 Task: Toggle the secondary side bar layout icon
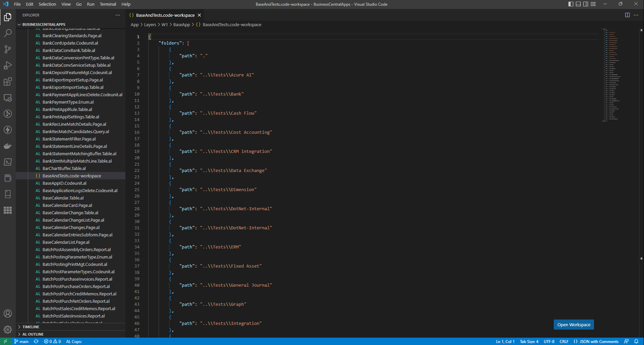pyautogui.click(x=586, y=4)
